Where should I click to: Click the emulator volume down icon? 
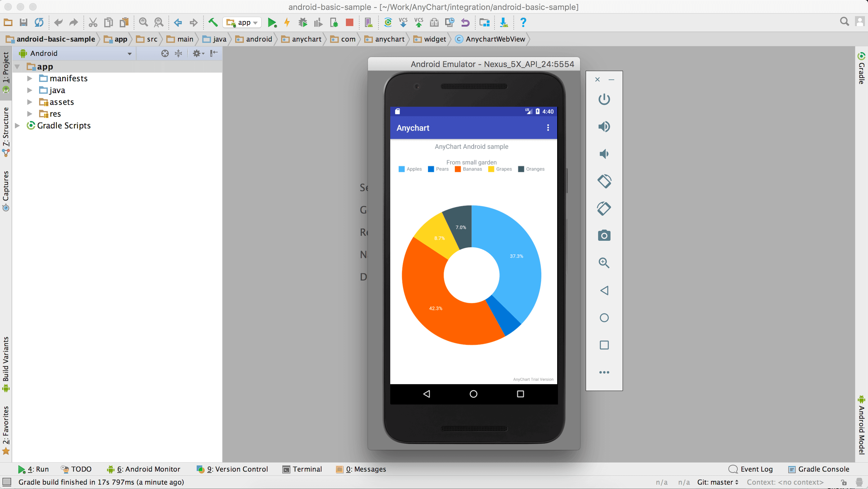(x=604, y=154)
